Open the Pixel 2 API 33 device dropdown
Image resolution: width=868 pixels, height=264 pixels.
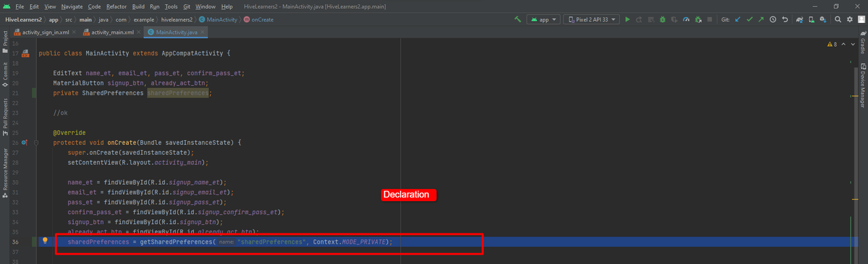click(591, 20)
